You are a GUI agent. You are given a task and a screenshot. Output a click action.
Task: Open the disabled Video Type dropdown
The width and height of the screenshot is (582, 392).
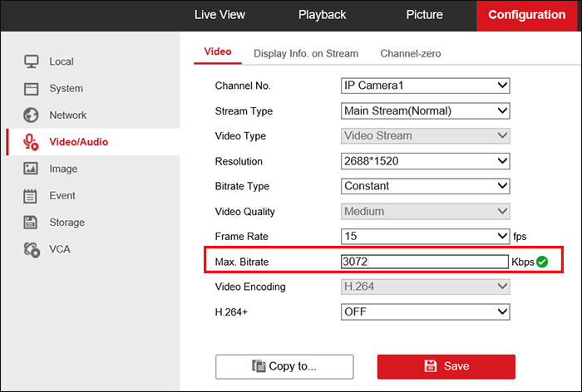coord(426,135)
